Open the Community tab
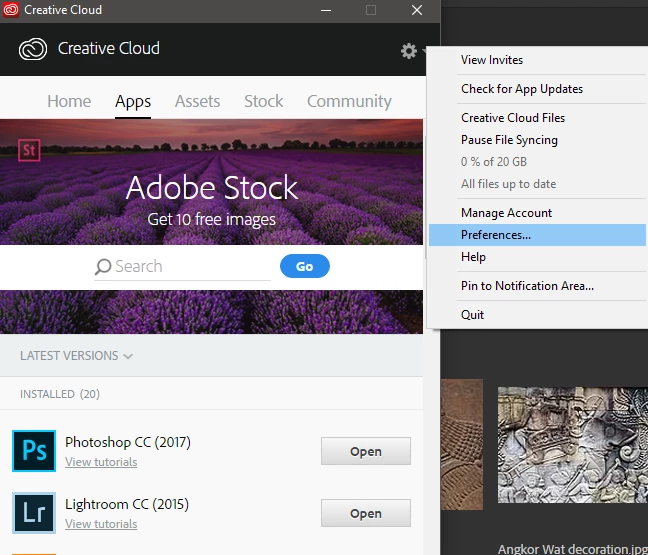Viewport: 648px width, 555px height. pyautogui.click(x=349, y=101)
